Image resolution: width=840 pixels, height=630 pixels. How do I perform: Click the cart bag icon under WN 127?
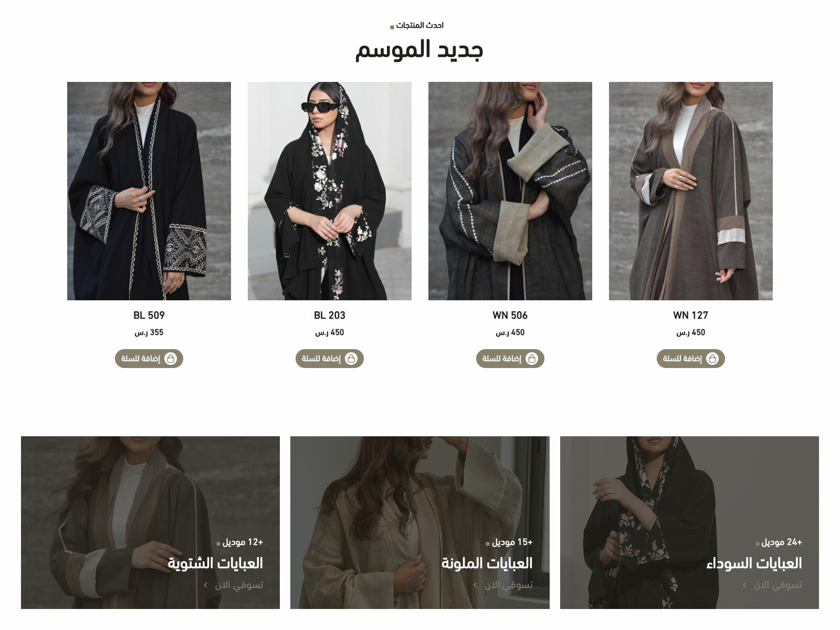click(712, 359)
